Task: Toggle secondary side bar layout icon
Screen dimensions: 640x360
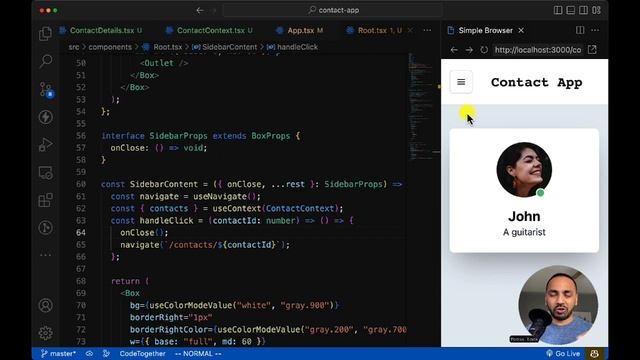Action: pos(583,10)
